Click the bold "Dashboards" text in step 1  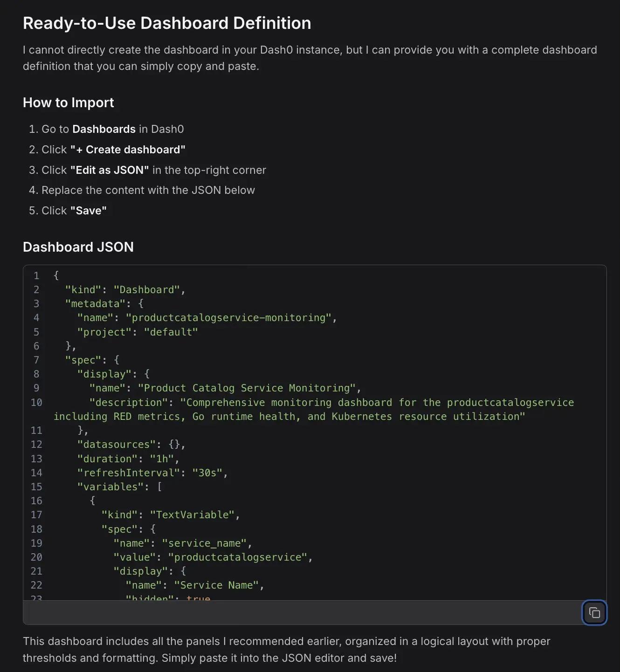click(x=104, y=129)
